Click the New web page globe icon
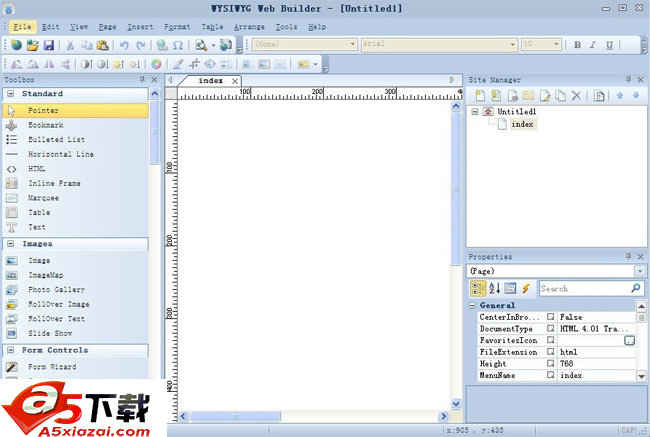This screenshot has height=437, width=650. pos(16,45)
